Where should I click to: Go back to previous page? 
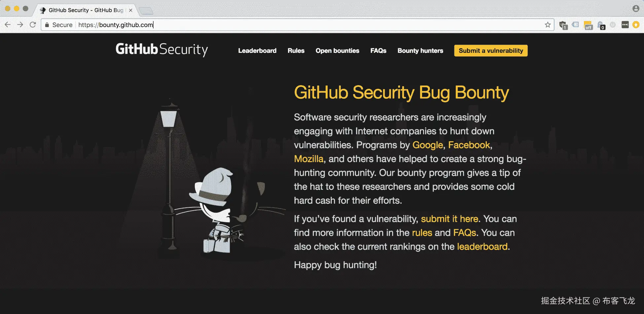click(x=8, y=25)
